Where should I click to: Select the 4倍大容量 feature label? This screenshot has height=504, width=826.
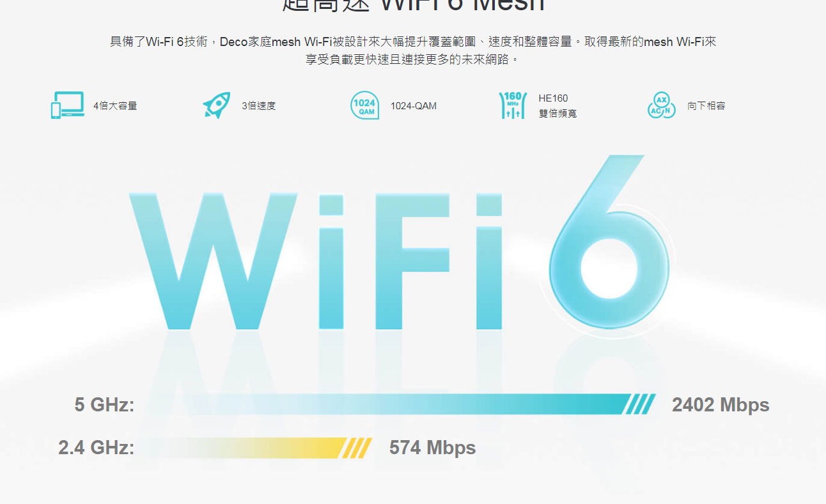(115, 106)
